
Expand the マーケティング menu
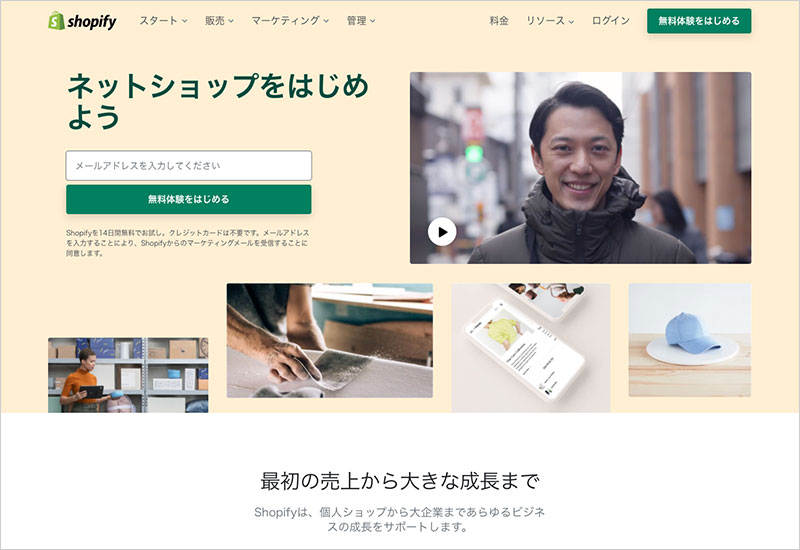point(290,21)
